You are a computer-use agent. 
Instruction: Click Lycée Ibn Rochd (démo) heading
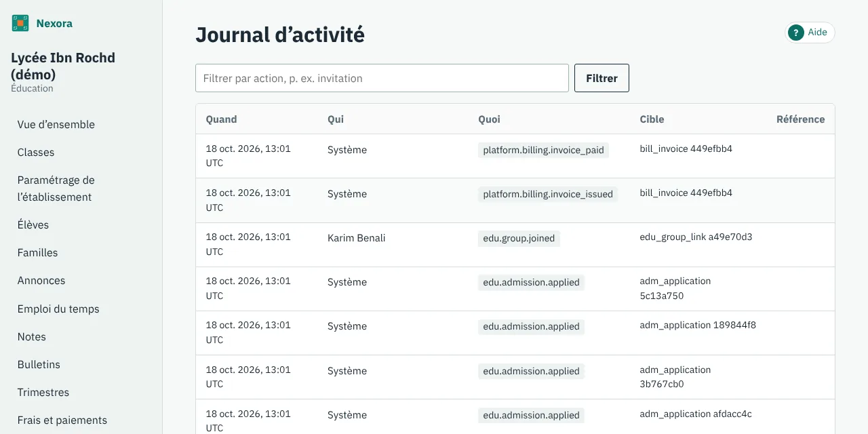click(x=63, y=66)
